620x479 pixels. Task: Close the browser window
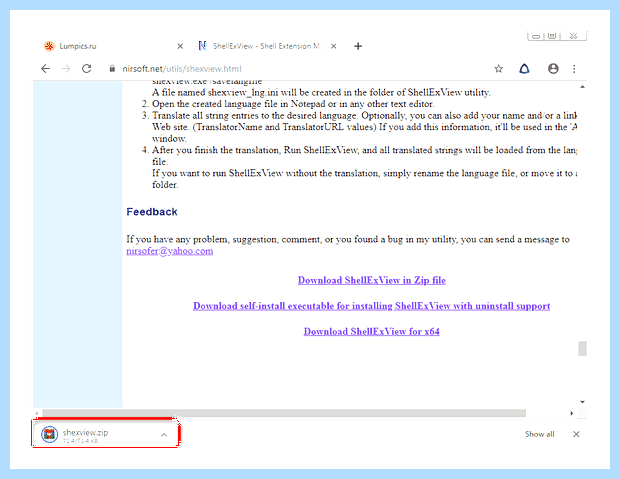tap(573, 36)
